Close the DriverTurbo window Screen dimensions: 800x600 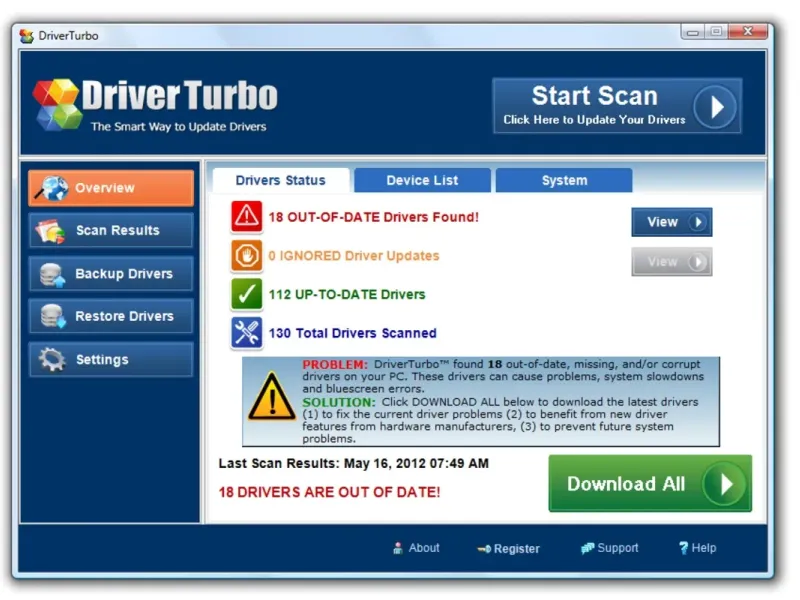point(748,32)
